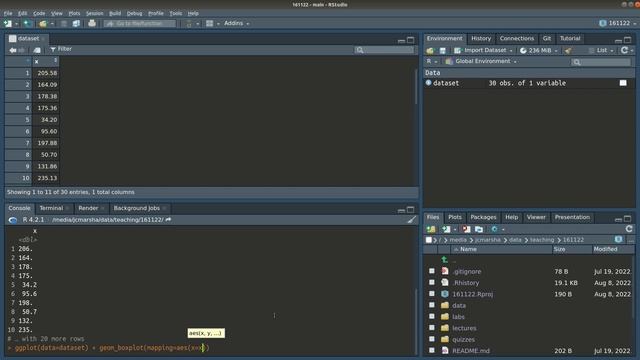Check the quizzes folder checkbox
Image resolution: width=640 pixels, height=360 pixels.
coord(431,339)
